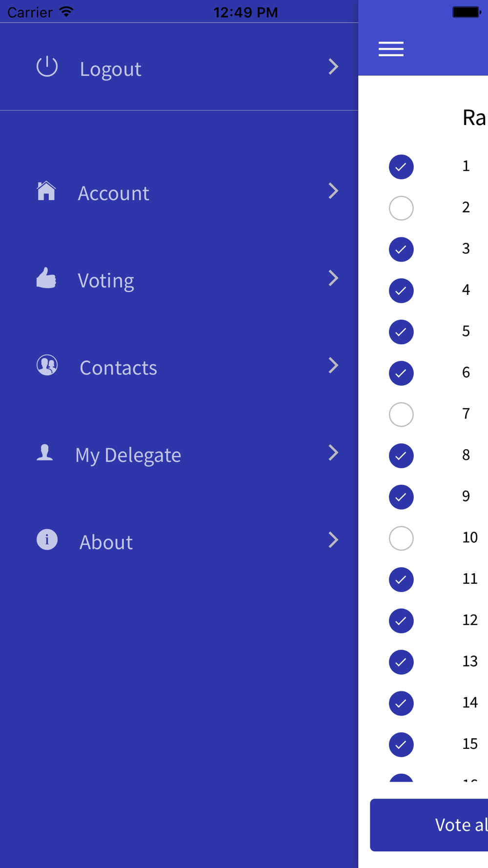The image size is (488, 868).
Task: Click the Contacts people icon
Action: tap(47, 365)
